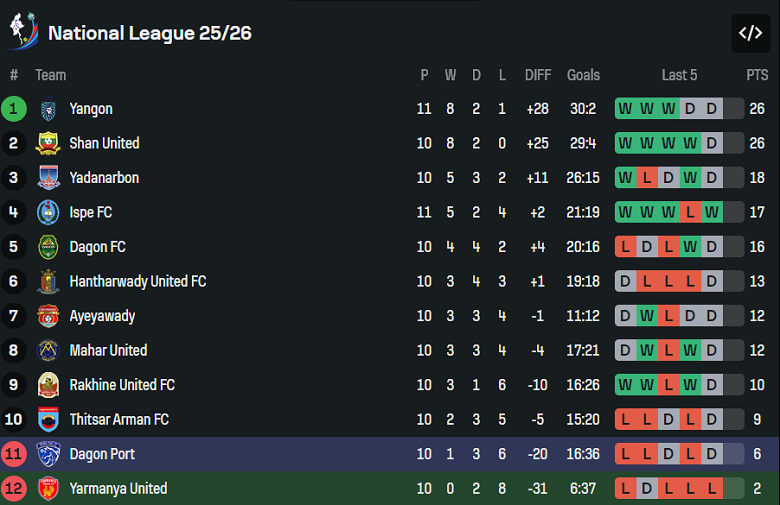Click the Yadanarbon team crest
The width and height of the screenshot is (780, 505).
[48, 178]
